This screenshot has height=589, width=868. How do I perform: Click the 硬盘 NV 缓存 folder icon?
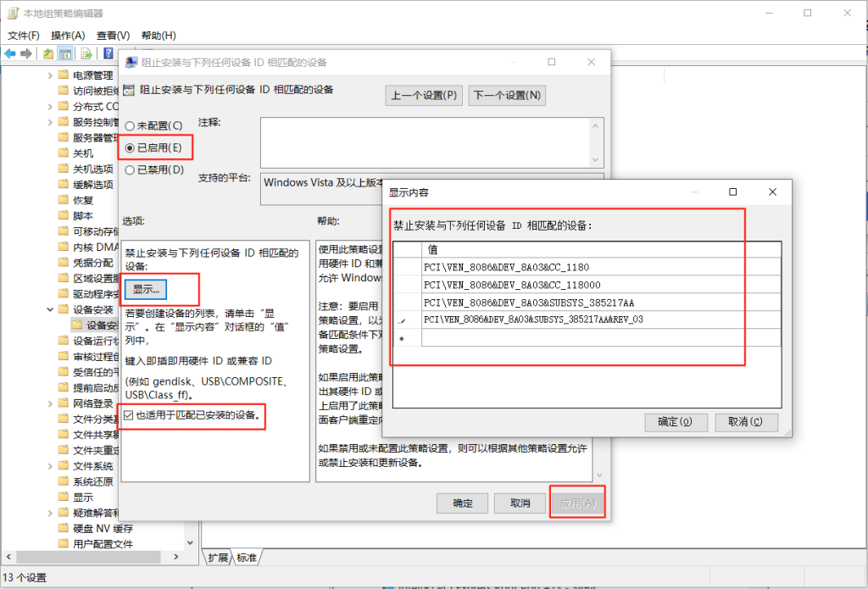coord(63,529)
